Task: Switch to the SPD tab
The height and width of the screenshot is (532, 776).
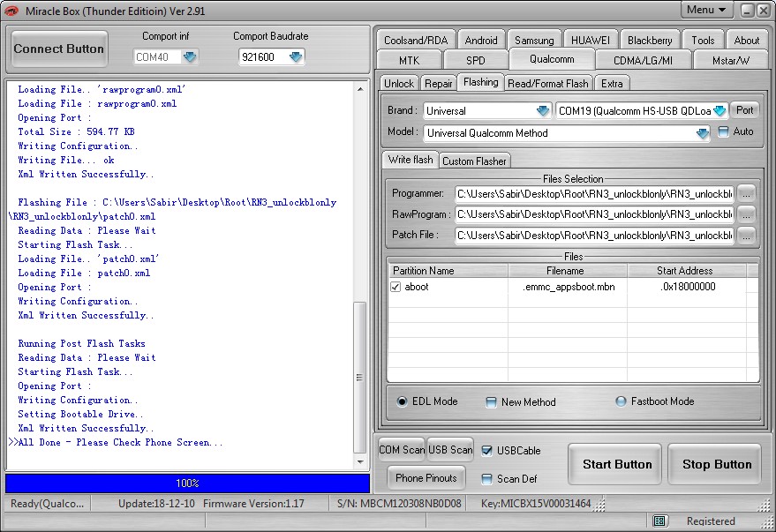Action: [476, 60]
